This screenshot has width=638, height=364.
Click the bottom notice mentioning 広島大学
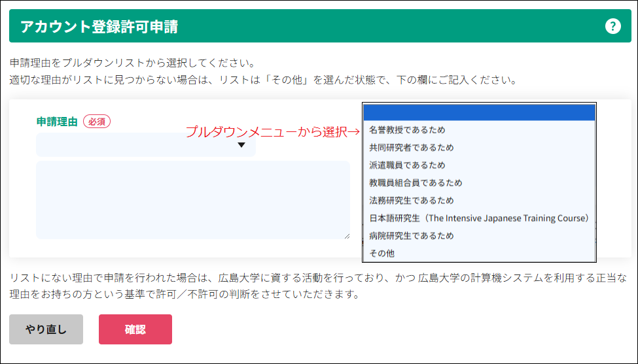click(319, 286)
